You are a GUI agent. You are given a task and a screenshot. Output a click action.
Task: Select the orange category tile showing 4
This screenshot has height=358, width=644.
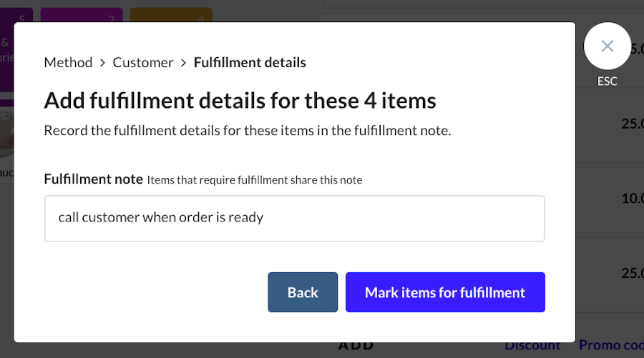point(171,14)
